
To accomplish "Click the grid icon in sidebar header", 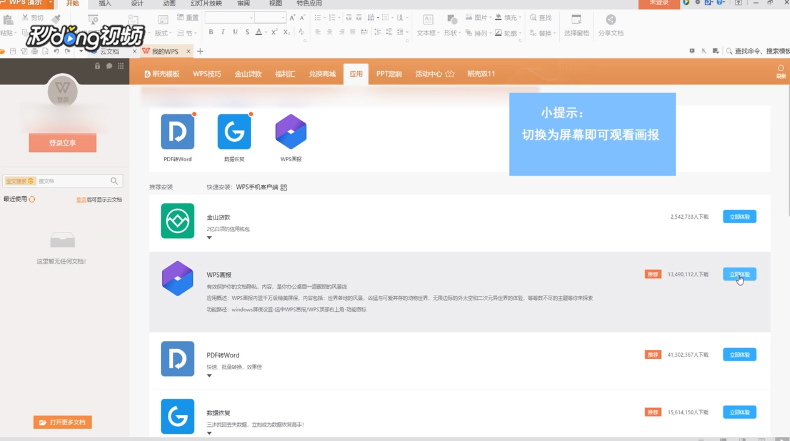I will click(x=120, y=66).
